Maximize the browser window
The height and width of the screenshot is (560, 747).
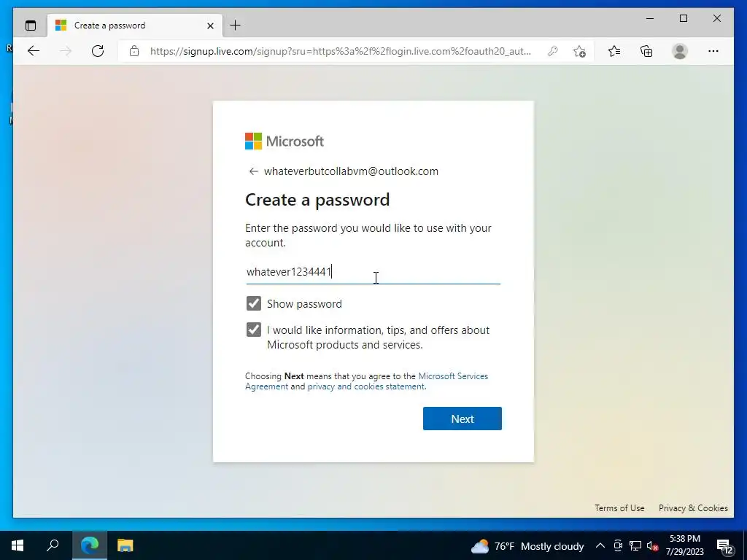(x=683, y=18)
